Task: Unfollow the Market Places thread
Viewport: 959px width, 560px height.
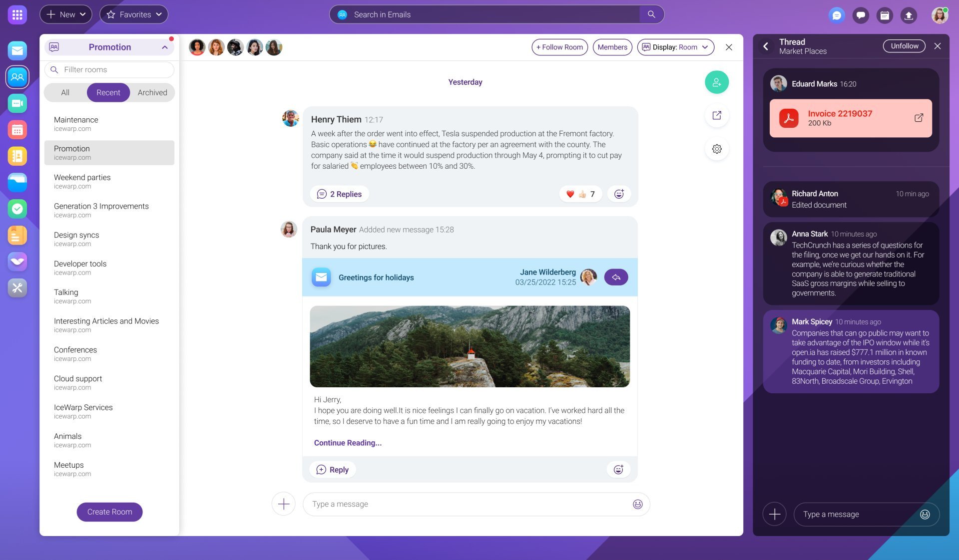Action: coord(904,46)
